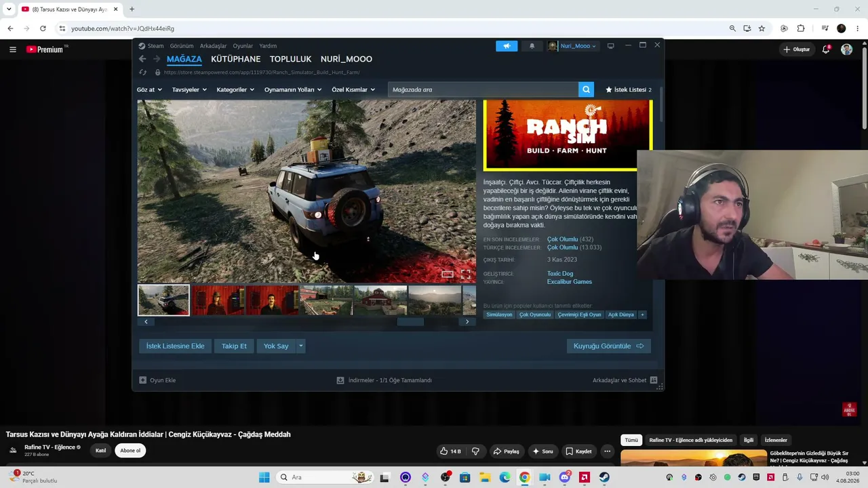Image resolution: width=868 pixels, height=488 pixels.
Task: Like the YouTube video
Action: pos(450,451)
